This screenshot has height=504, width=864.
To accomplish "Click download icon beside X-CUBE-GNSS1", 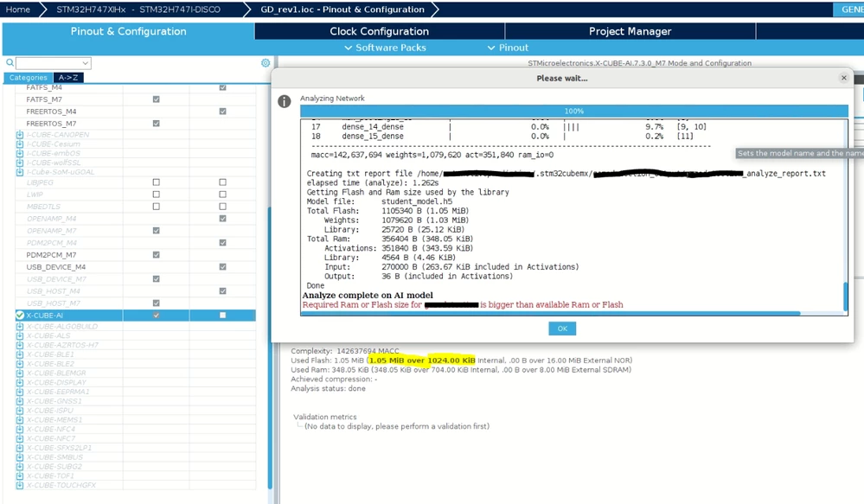I will point(20,401).
